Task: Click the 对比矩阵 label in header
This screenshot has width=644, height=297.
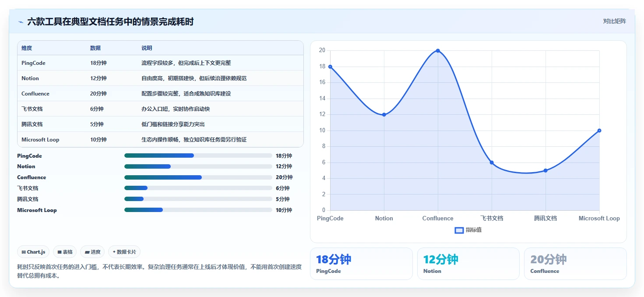Action: [x=614, y=21]
